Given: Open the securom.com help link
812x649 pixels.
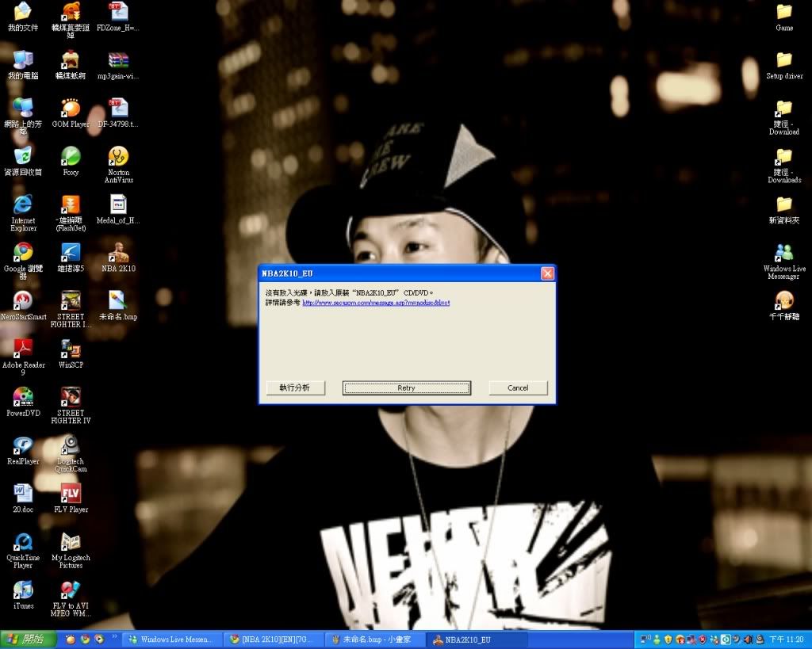Looking at the screenshot, I should (376, 303).
